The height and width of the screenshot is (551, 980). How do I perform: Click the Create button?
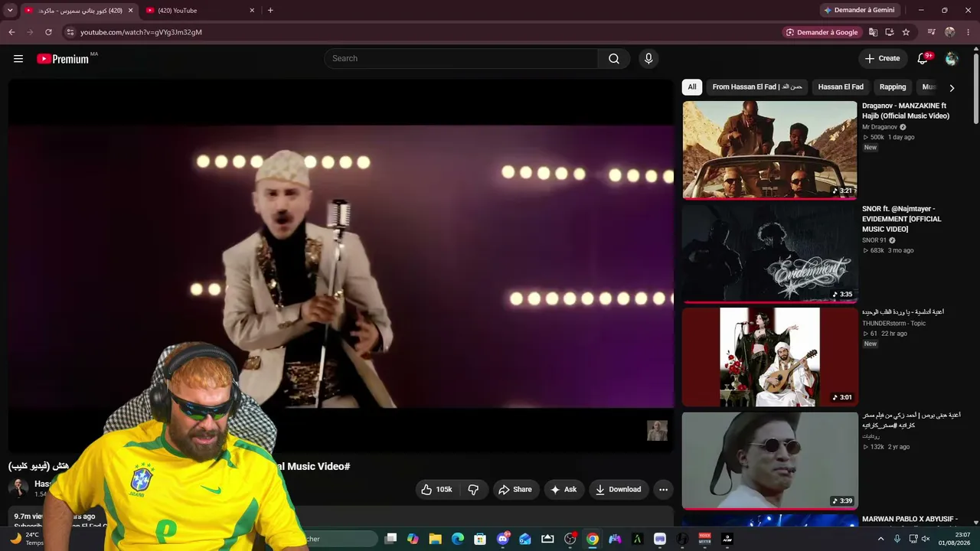[882, 59]
